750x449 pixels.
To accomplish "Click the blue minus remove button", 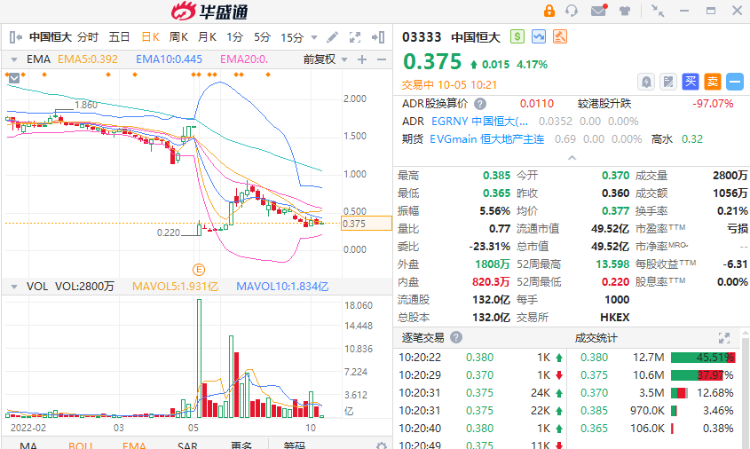I will click(x=735, y=82).
